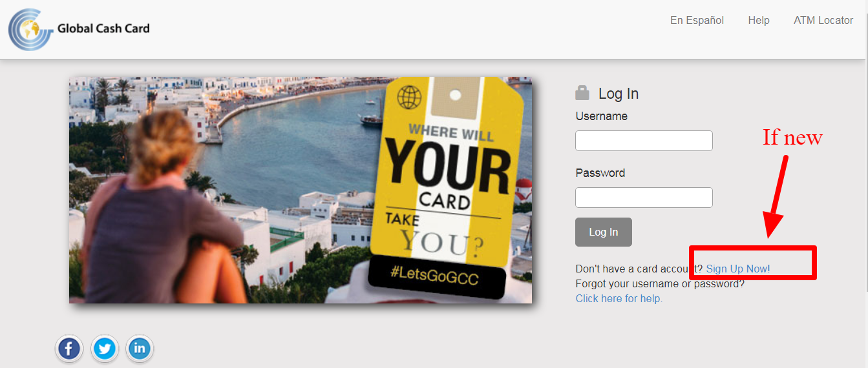Image resolution: width=868 pixels, height=368 pixels.
Task: Switch language via En Español
Action: point(697,21)
